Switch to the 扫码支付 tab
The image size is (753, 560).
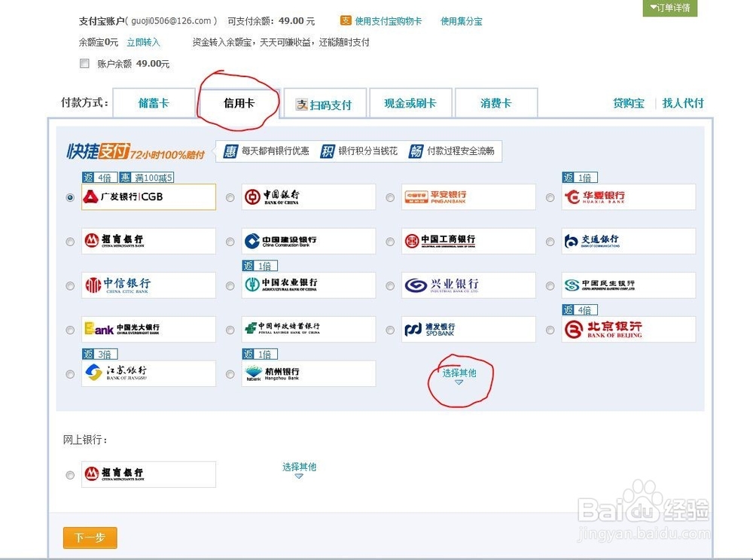[325, 103]
